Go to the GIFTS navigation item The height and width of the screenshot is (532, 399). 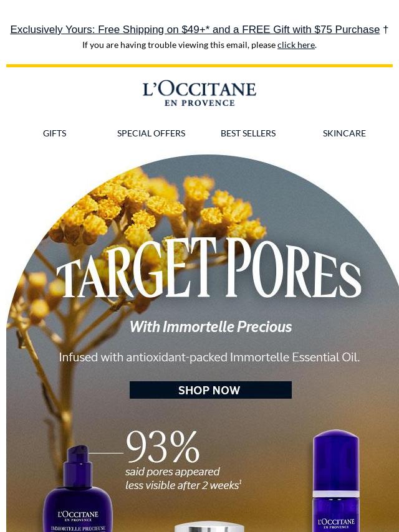coord(55,133)
